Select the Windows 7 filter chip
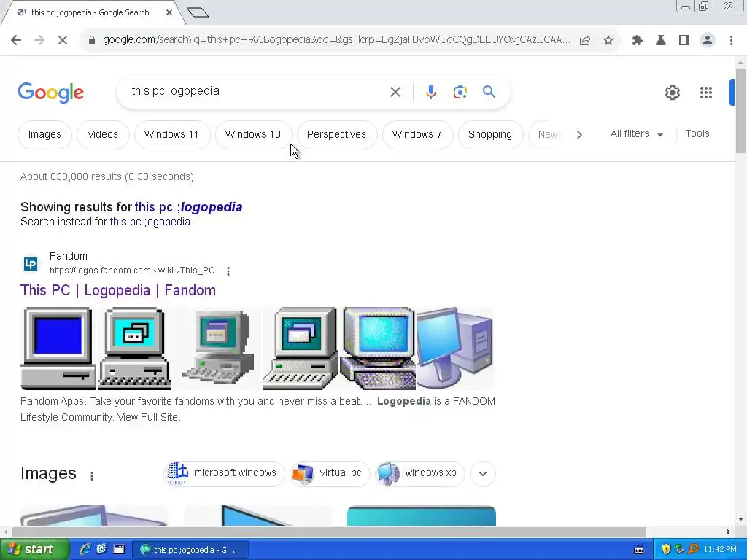 (417, 135)
